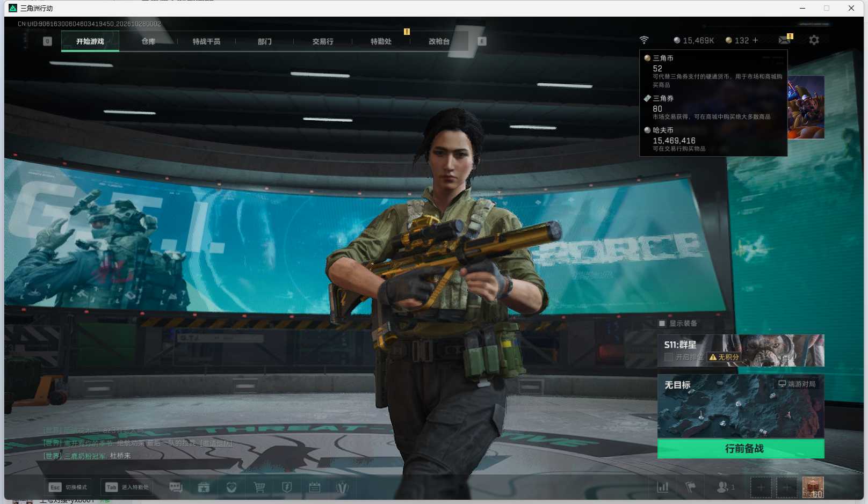Open the bar chart statistics icon

[x=663, y=487]
